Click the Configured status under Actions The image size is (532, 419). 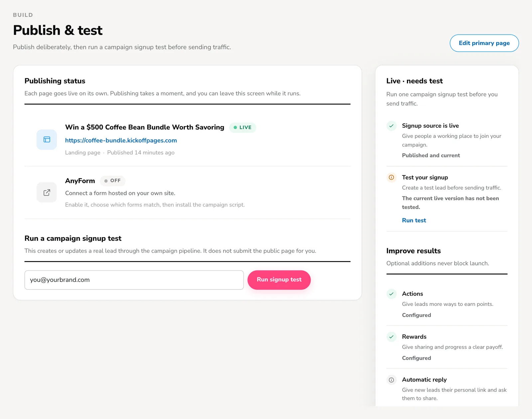pyautogui.click(x=416, y=315)
